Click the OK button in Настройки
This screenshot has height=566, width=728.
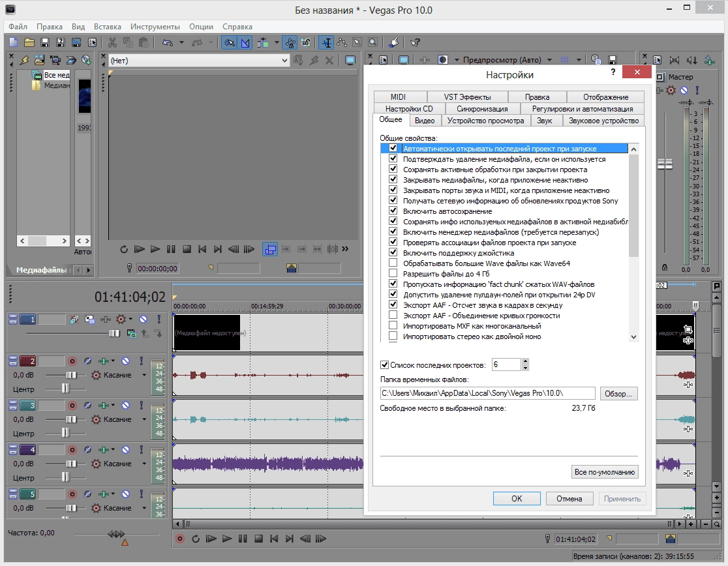click(x=517, y=499)
